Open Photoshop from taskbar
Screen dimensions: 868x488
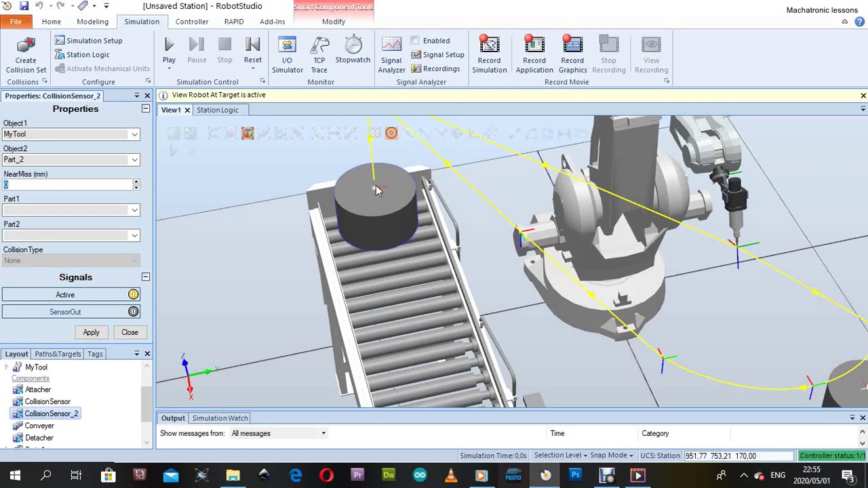[575, 475]
